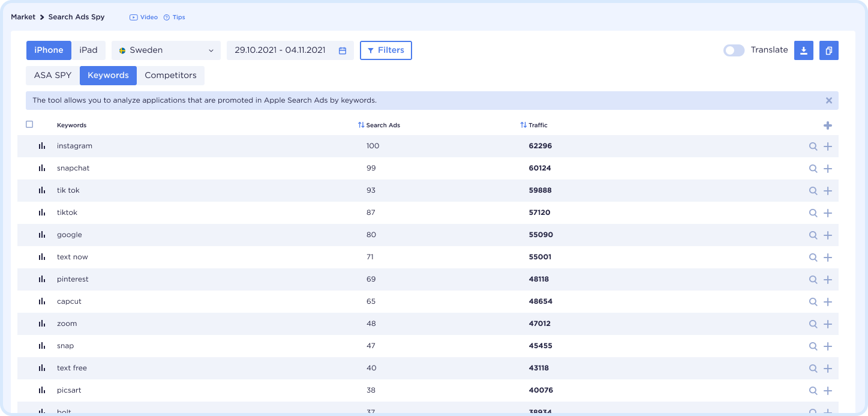Click the copy to clipboard icon button
This screenshot has height=416, width=868.
(828, 50)
